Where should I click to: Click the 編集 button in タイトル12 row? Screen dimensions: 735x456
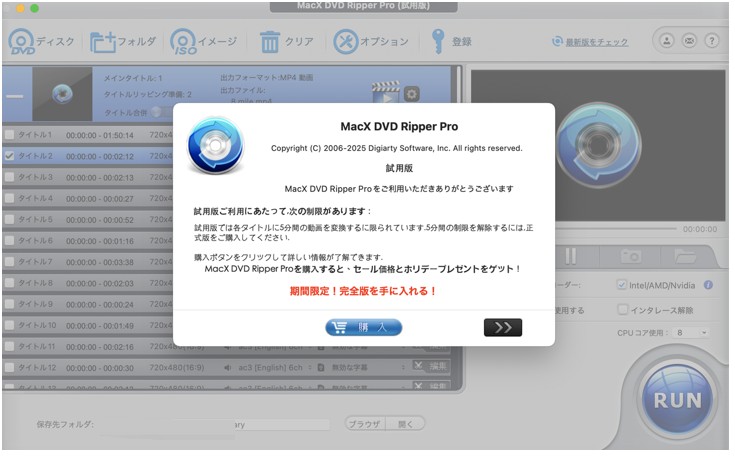(x=431, y=366)
